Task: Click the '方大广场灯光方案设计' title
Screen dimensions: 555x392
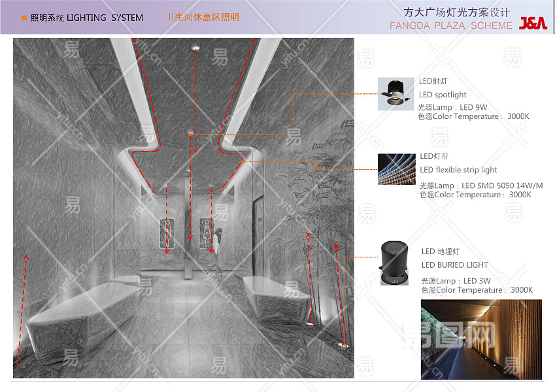Action: (456, 12)
